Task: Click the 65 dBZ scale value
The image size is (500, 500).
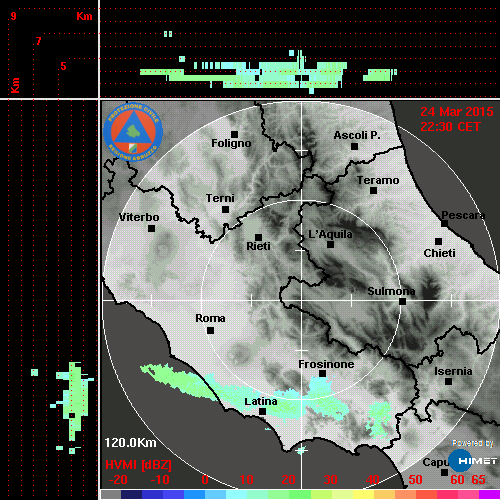Action: (478, 480)
